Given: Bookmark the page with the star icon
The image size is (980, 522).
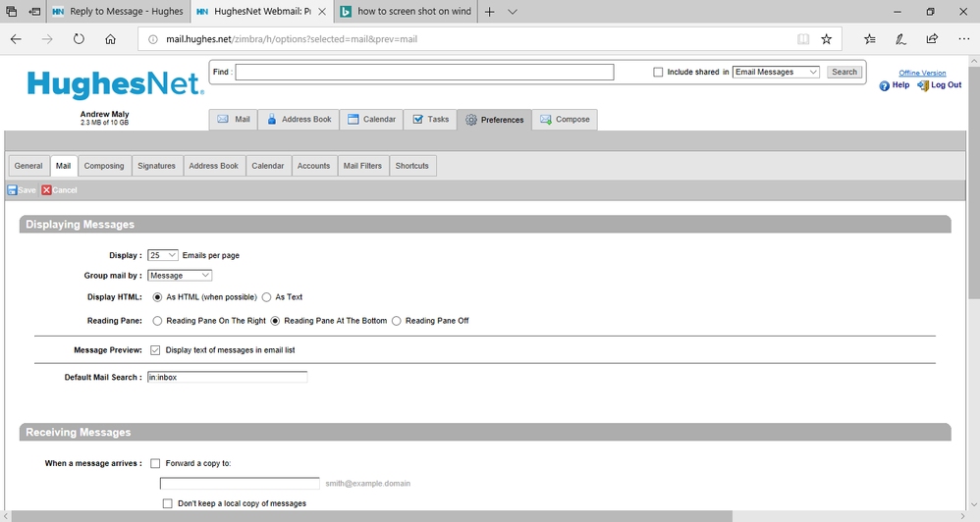Looking at the screenshot, I should coord(827,39).
